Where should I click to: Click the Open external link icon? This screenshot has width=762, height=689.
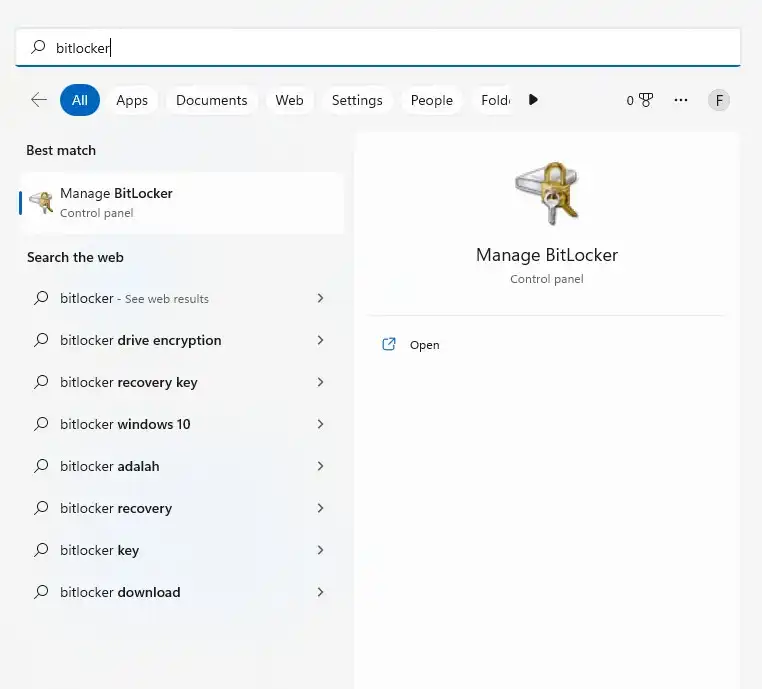(389, 344)
